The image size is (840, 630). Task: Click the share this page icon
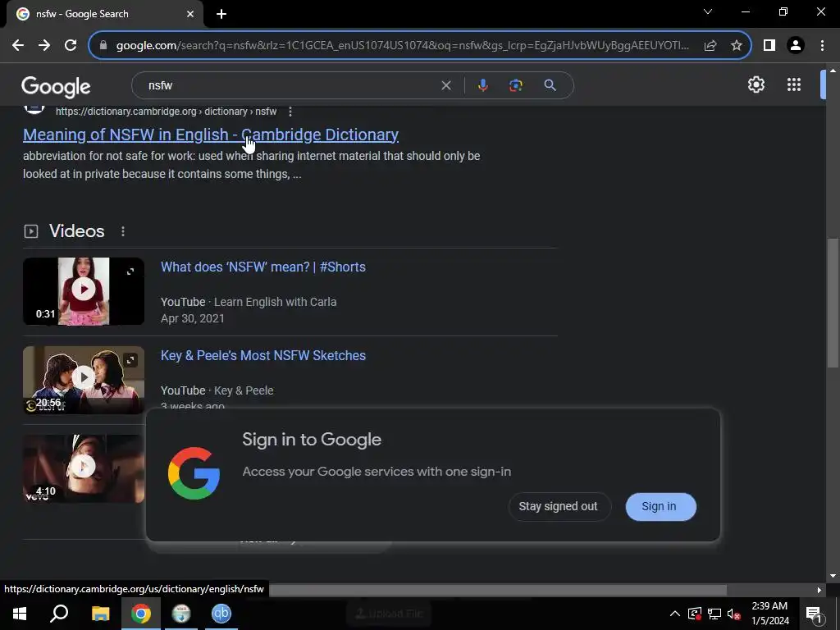click(x=710, y=46)
